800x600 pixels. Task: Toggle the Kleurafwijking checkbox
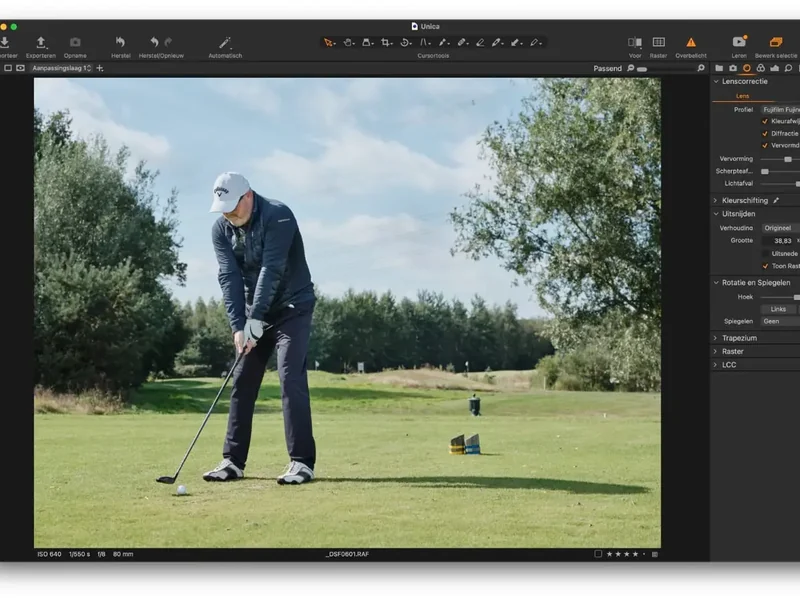pyautogui.click(x=765, y=121)
